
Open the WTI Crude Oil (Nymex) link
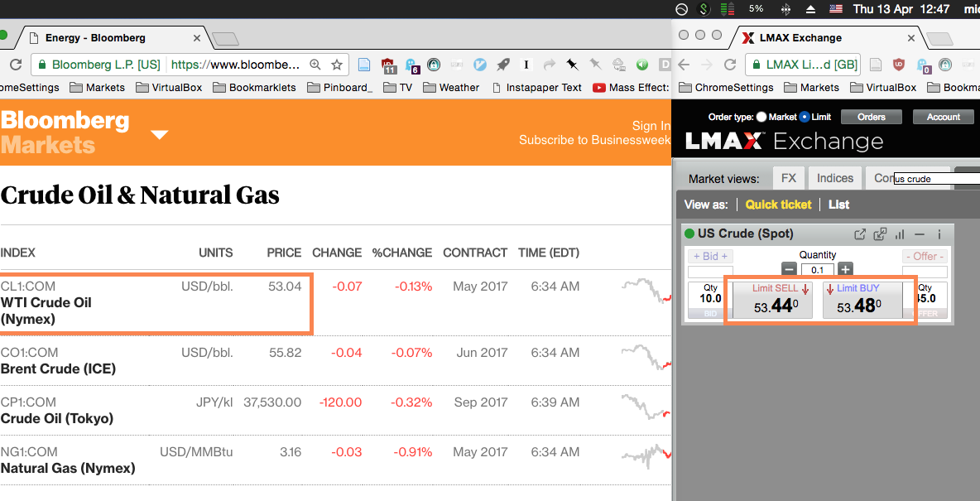click(x=46, y=311)
